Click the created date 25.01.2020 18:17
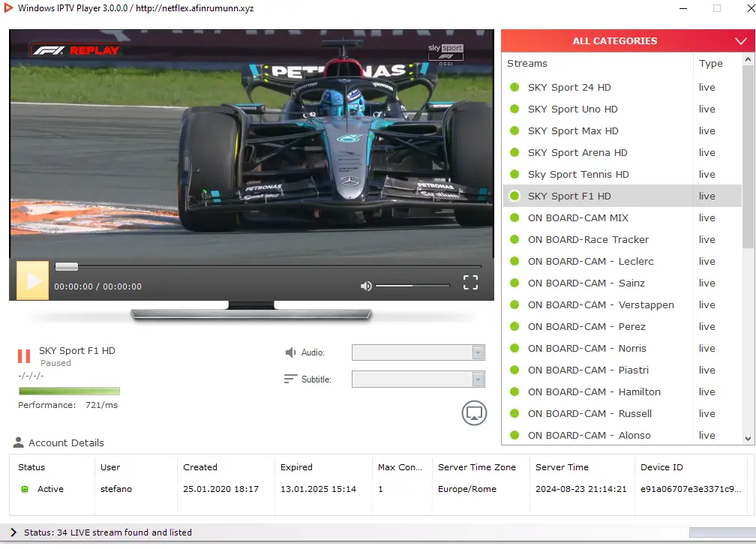 [x=220, y=489]
